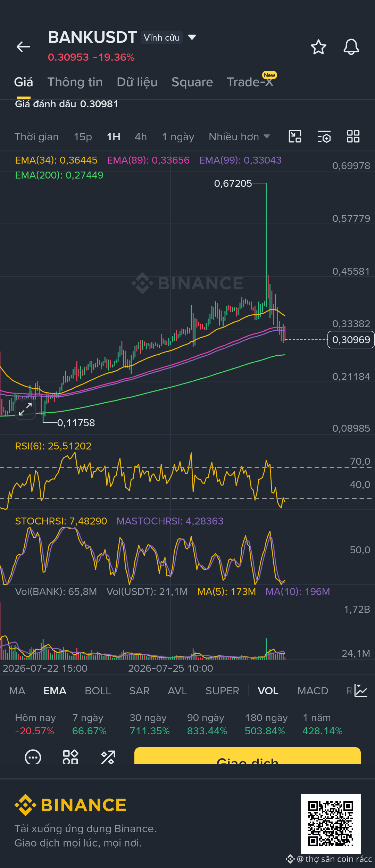Open the Trade-X tab

point(250,82)
